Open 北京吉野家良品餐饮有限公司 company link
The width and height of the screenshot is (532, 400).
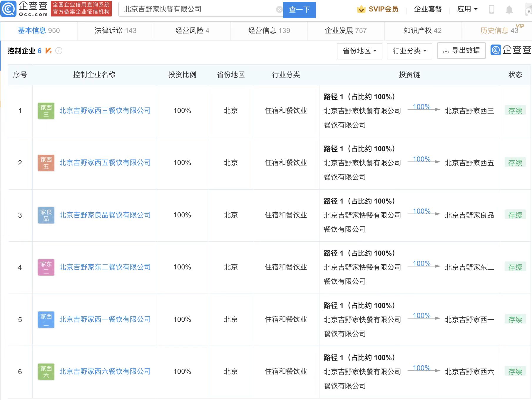(x=105, y=215)
